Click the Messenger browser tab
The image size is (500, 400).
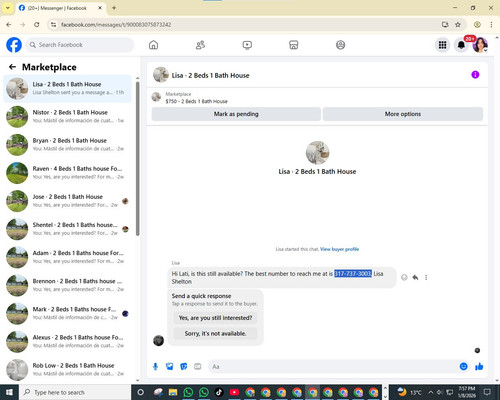coord(60,8)
